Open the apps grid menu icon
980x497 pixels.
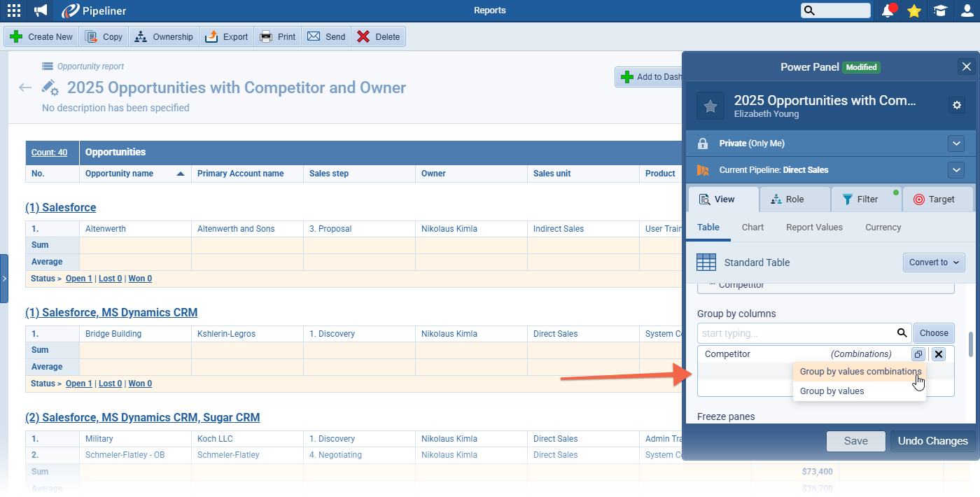pyautogui.click(x=13, y=10)
